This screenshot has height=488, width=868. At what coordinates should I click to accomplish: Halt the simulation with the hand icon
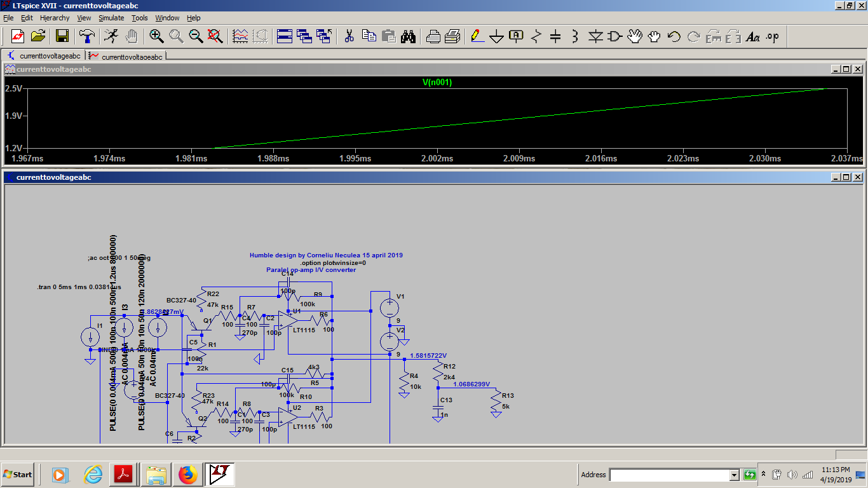[x=132, y=36]
